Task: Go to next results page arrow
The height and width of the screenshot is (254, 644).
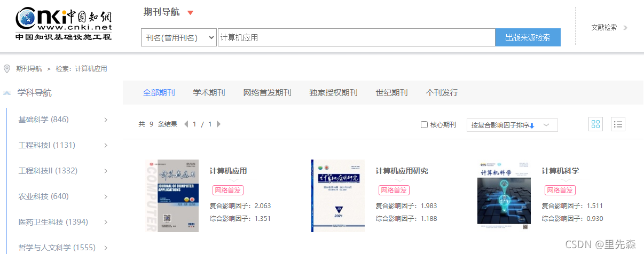Action: (x=218, y=124)
